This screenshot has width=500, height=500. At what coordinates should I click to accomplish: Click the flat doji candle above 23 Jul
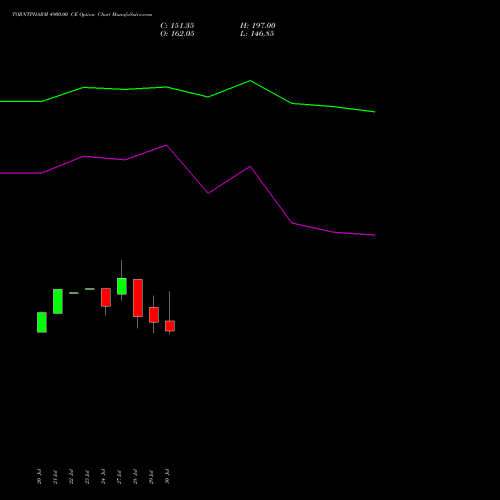(x=90, y=289)
